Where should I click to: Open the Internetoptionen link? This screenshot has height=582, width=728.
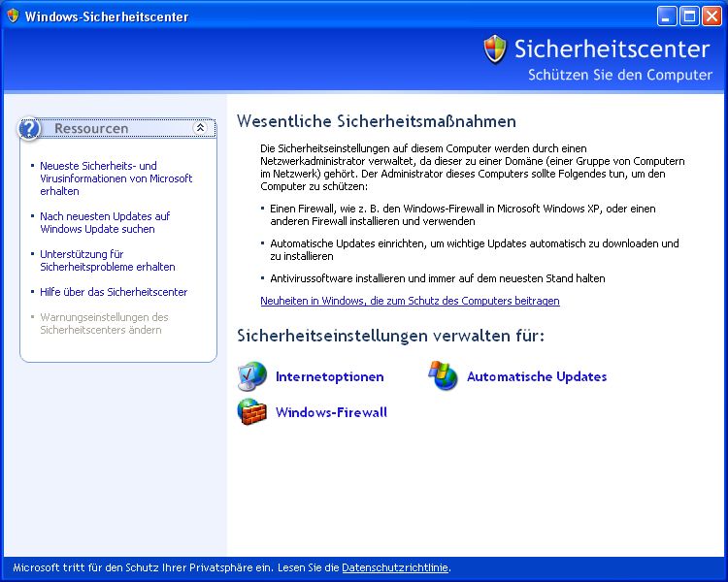pyautogui.click(x=330, y=376)
